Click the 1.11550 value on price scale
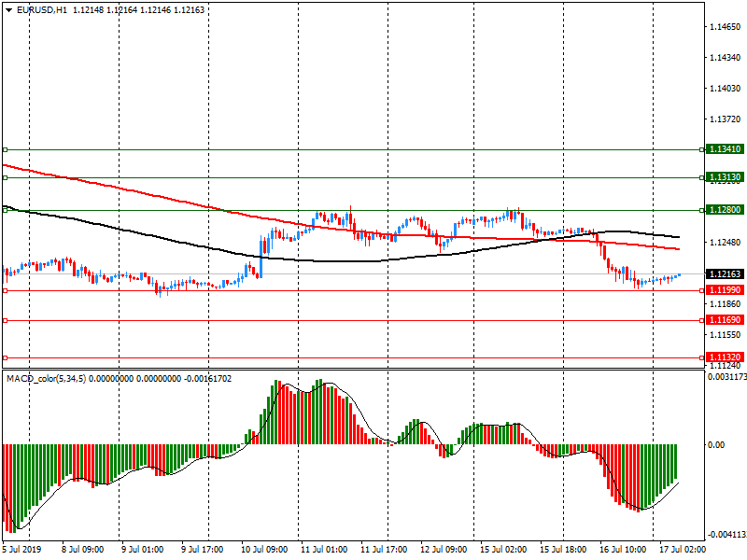This screenshot has width=747, height=560. tap(726, 335)
